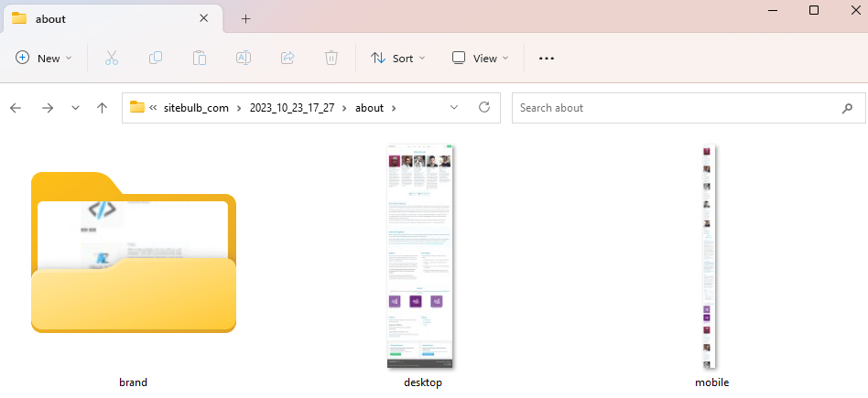Screen dimensions: 868x398
Task: Click the Share icon in toolbar
Action: [288, 59]
